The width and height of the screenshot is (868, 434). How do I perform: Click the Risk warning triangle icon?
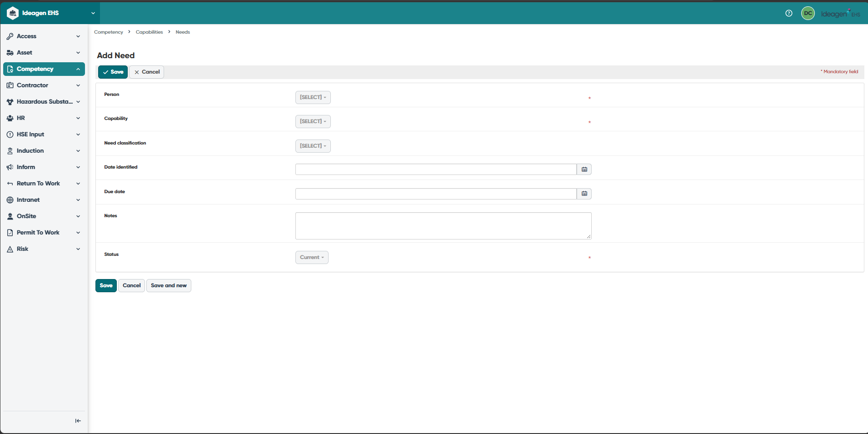click(10, 249)
